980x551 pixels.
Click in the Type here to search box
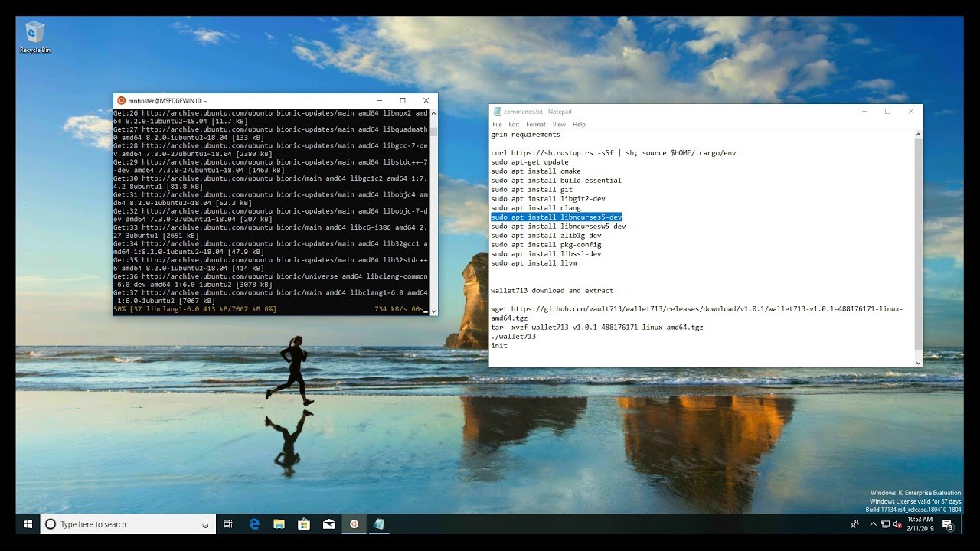(x=127, y=524)
